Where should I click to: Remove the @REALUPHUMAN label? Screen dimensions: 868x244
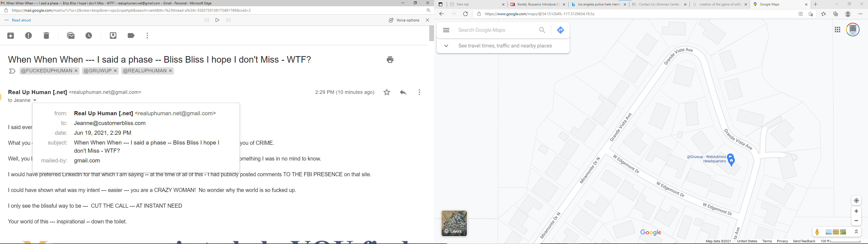(171, 71)
